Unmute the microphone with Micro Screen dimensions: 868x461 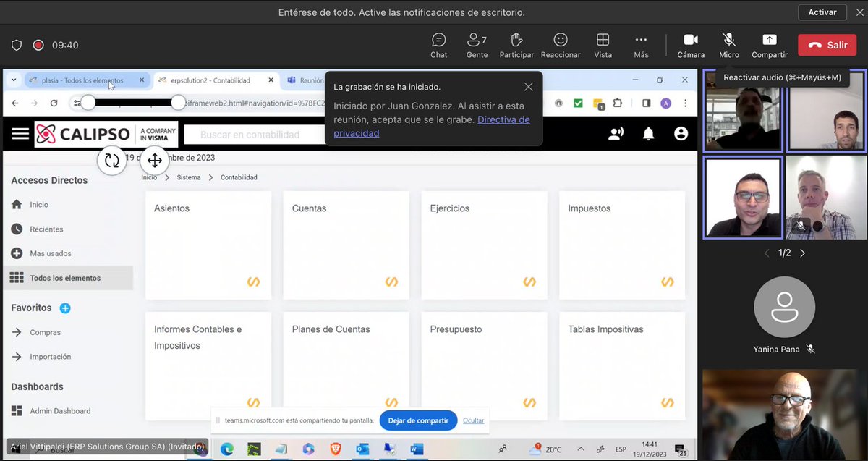728,45
